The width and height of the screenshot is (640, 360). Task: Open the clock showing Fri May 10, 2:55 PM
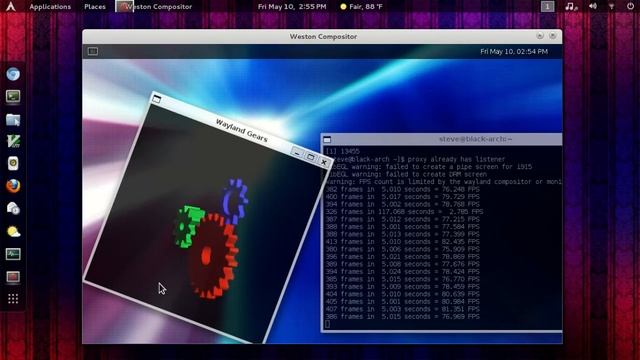click(292, 7)
